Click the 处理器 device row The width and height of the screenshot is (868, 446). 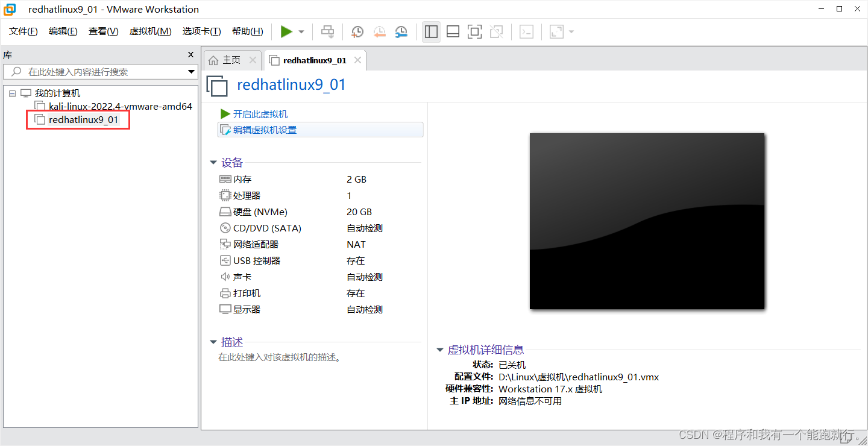[x=319, y=196]
